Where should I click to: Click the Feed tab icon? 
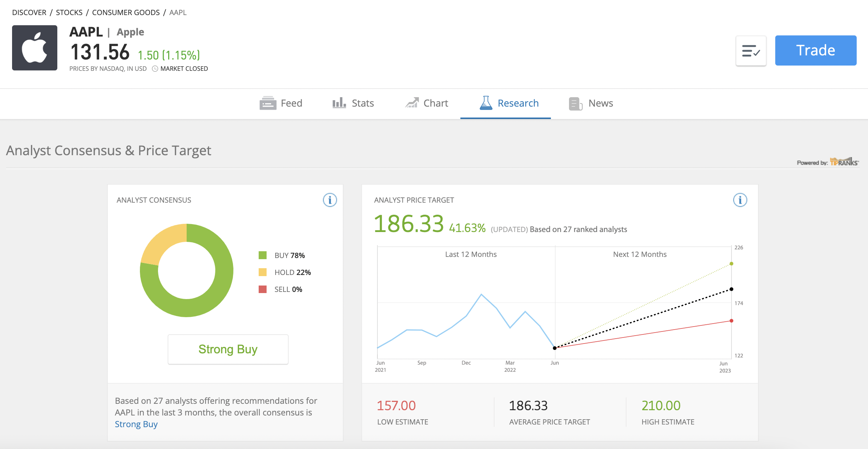click(x=268, y=103)
